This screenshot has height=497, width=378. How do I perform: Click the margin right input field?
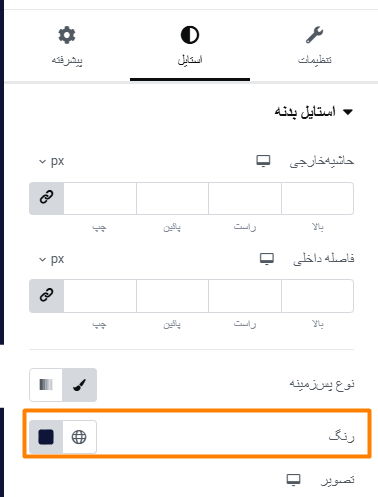(245, 198)
